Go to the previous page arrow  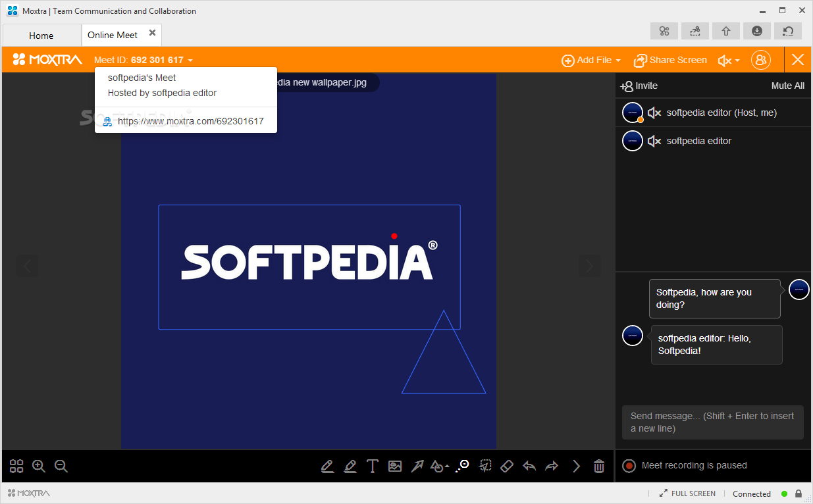pyautogui.click(x=27, y=266)
